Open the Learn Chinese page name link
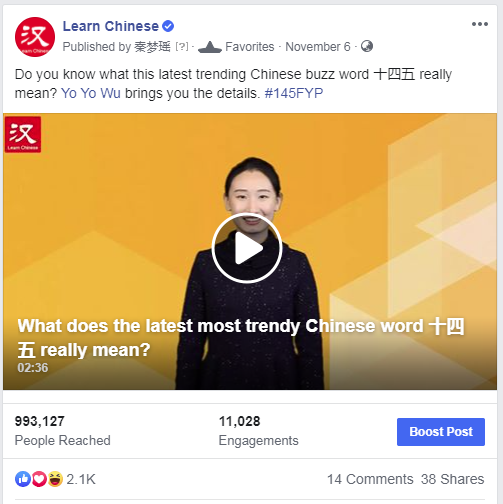 click(111, 26)
